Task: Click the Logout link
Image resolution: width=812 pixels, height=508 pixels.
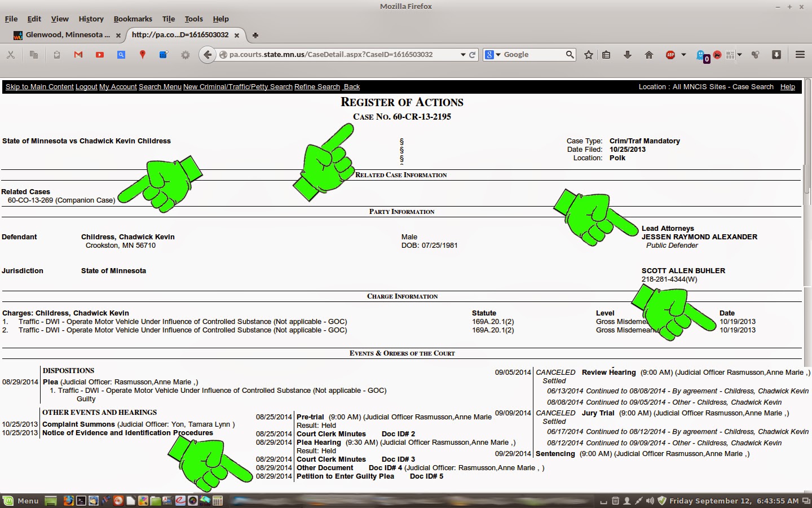Action: click(86, 87)
